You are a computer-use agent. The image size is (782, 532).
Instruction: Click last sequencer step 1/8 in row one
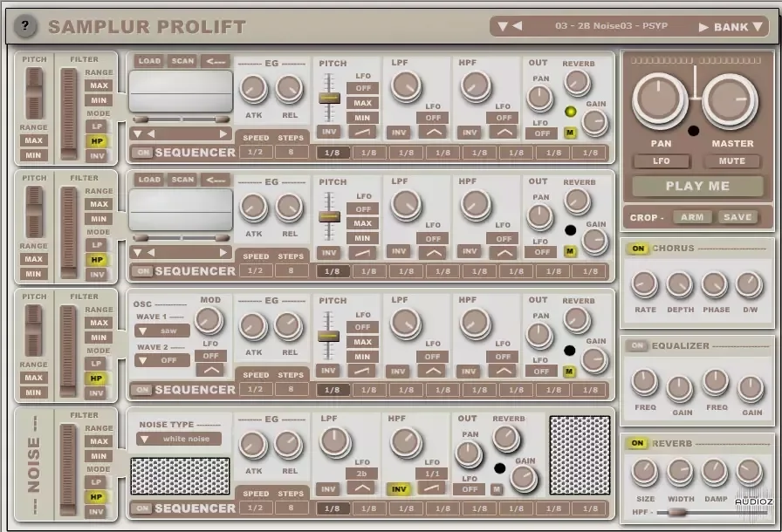click(591, 153)
